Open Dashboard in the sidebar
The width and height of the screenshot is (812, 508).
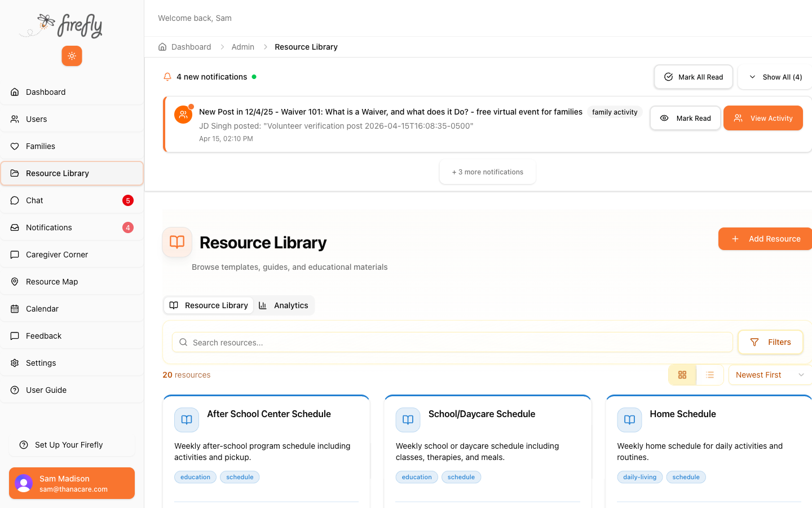pyautogui.click(x=72, y=92)
